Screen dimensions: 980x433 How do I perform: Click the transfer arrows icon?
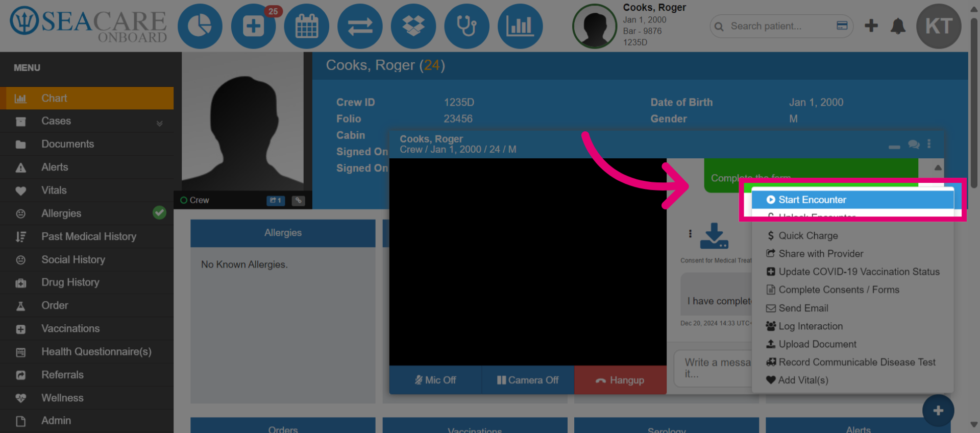(x=360, y=26)
